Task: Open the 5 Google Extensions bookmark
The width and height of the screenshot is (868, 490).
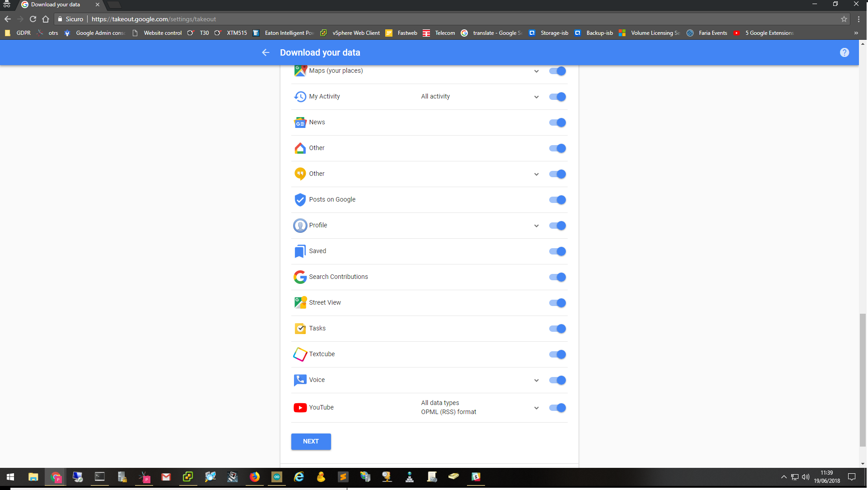Action: click(763, 33)
